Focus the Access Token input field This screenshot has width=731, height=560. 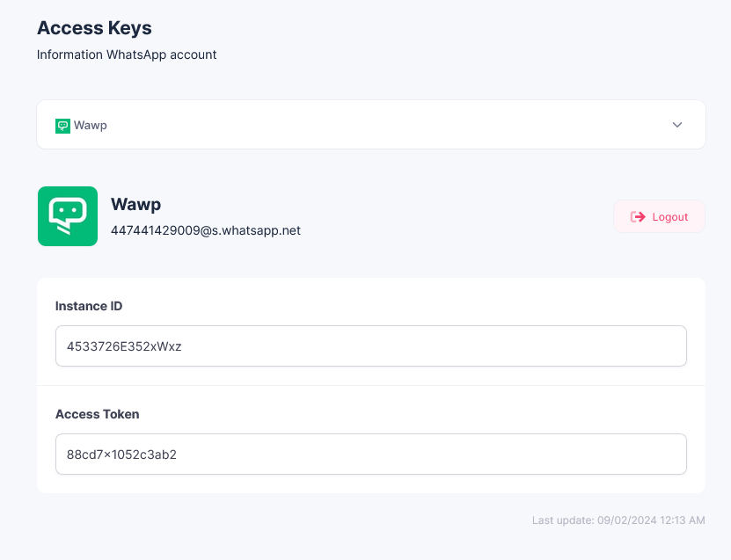[x=370, y=455]
